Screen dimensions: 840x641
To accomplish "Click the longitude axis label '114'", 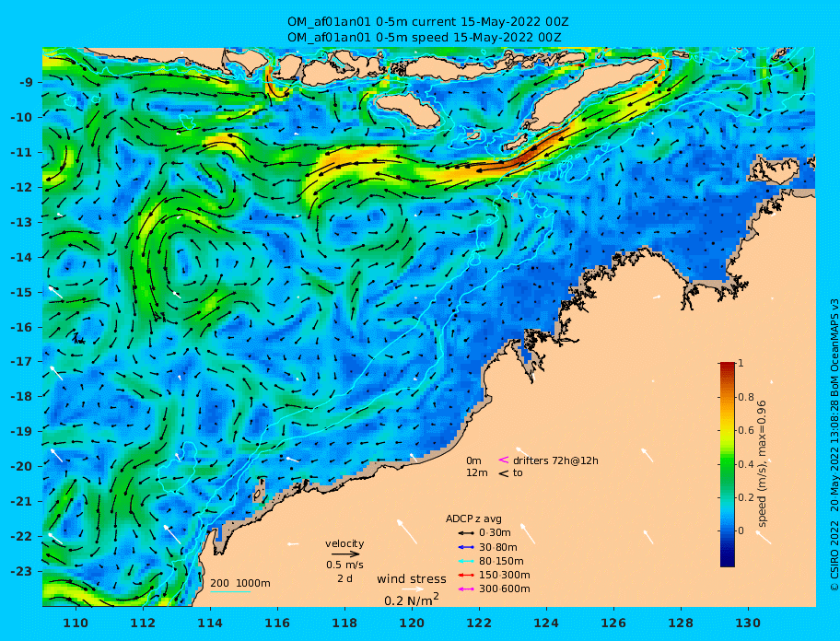I will [x=210, y=623].
